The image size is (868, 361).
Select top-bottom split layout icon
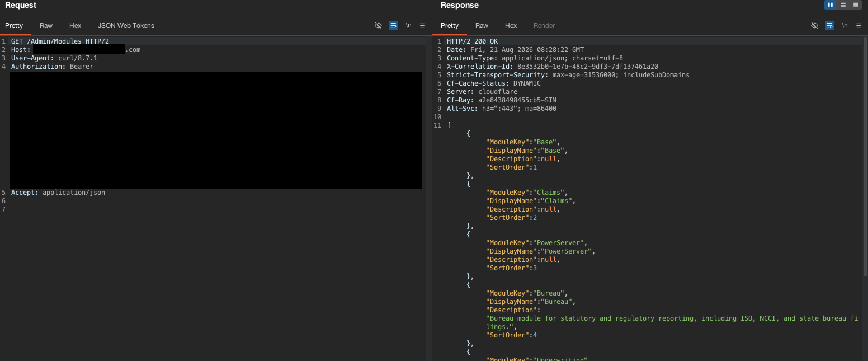coord(843,4)
